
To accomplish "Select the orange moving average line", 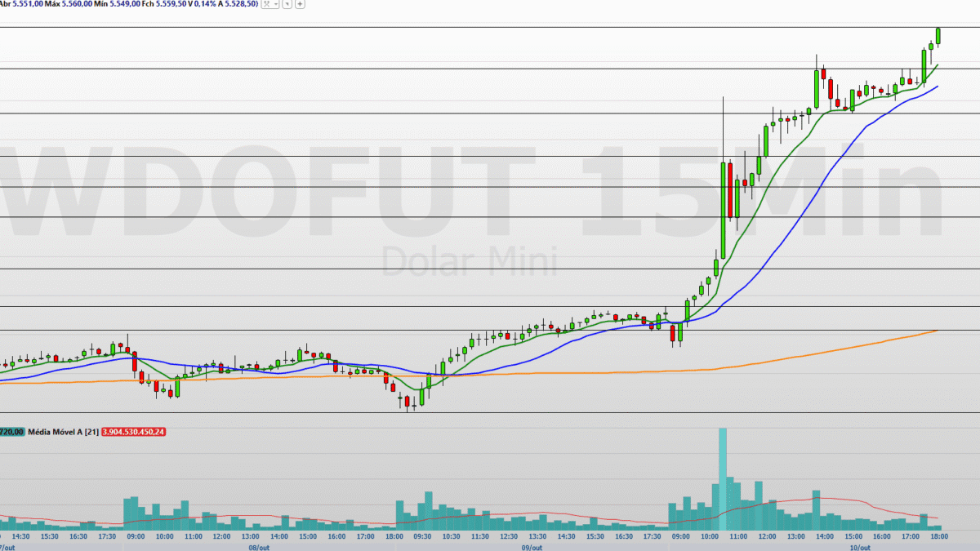I will pos(572,372).
